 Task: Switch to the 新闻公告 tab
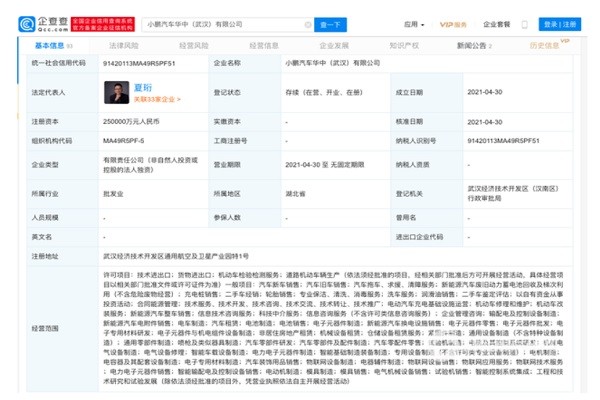click(x=474, y=46)
